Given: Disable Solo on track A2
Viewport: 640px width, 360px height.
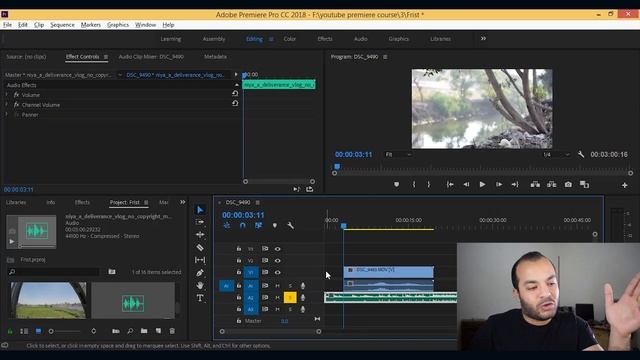Looking at the screenshot, I should point(290,298).
